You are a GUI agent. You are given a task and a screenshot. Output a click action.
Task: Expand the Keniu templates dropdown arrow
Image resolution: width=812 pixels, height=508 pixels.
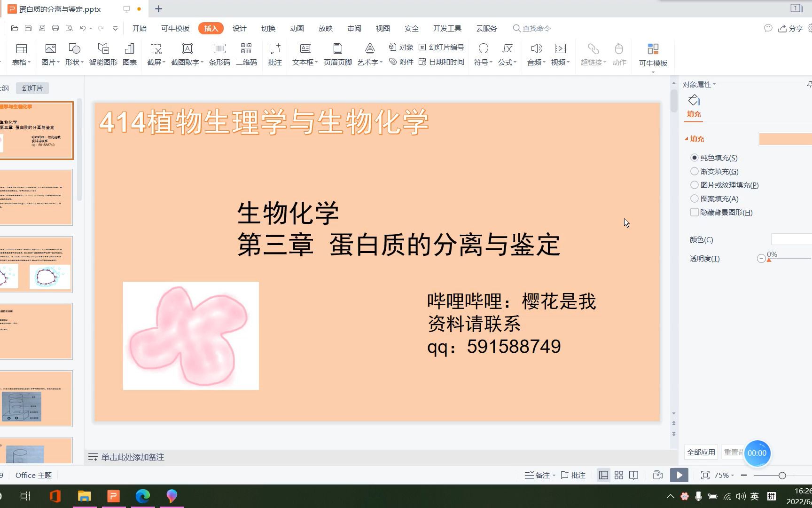[653, 72]
